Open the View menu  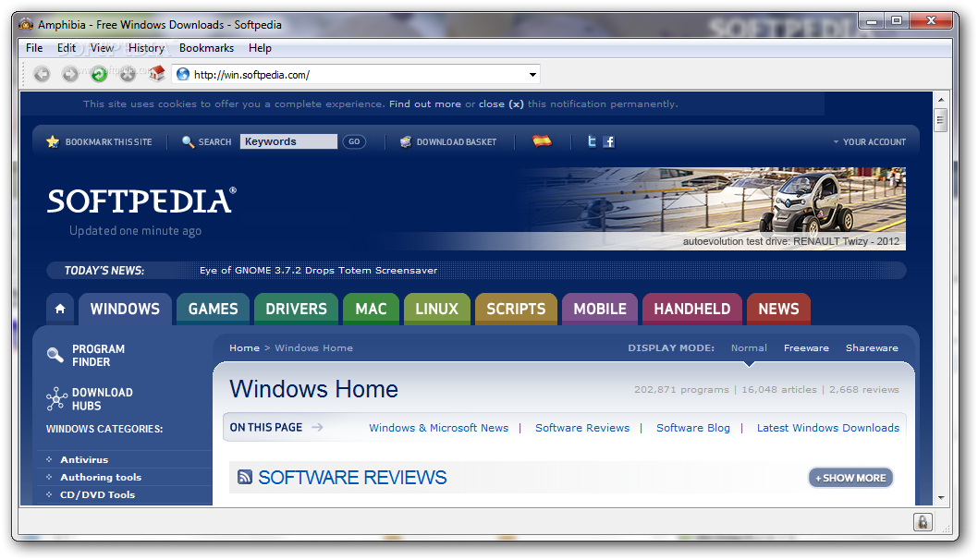(102, 48)
